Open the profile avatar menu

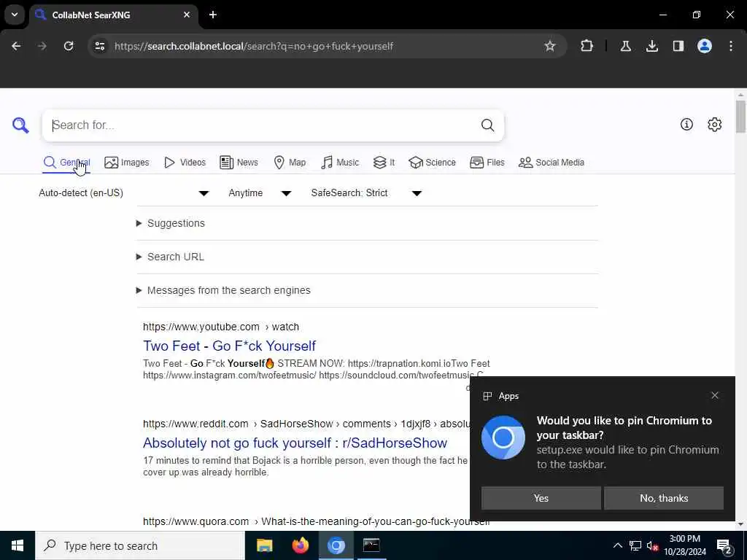click(x=705, y=46)
